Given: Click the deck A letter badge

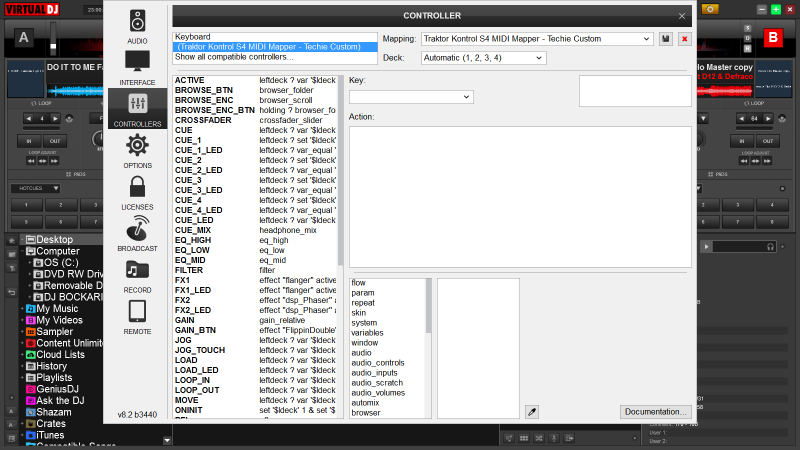Looking at the screenshot, I should 23,38.
